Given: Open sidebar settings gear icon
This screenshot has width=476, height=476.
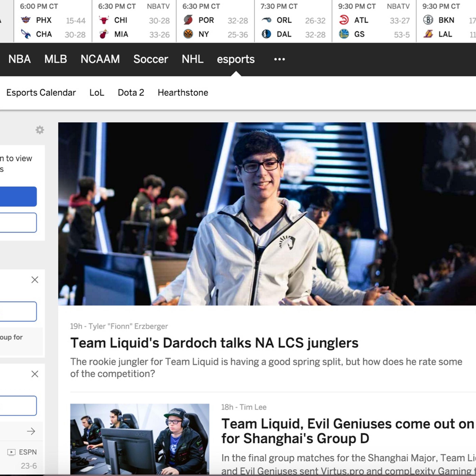Looking at the screenshot, I should coord(40,130).
